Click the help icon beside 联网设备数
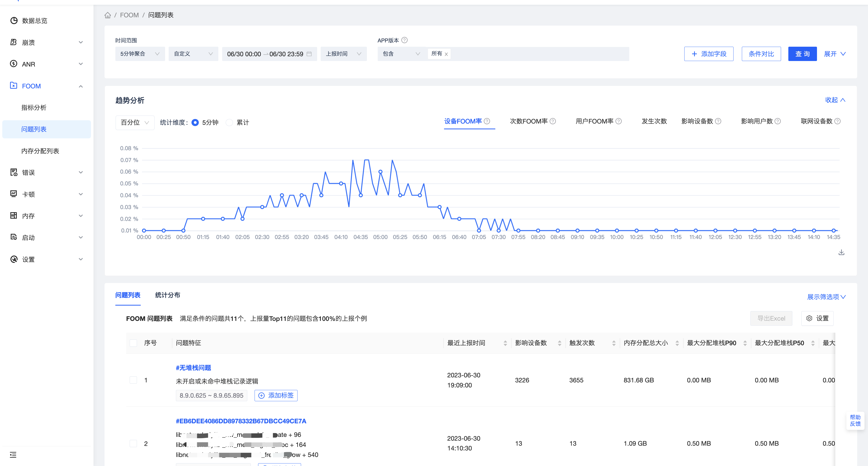868x466 pixels. click(837, 121)
